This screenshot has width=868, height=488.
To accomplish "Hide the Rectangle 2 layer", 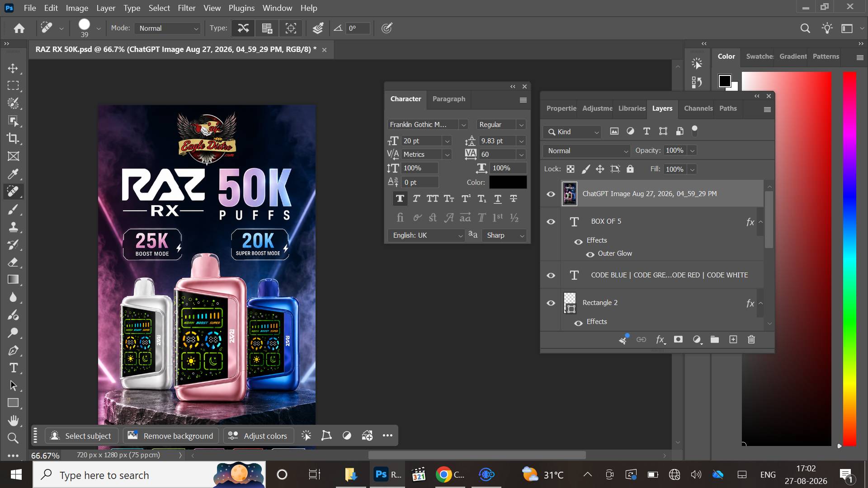I will 551,303.
